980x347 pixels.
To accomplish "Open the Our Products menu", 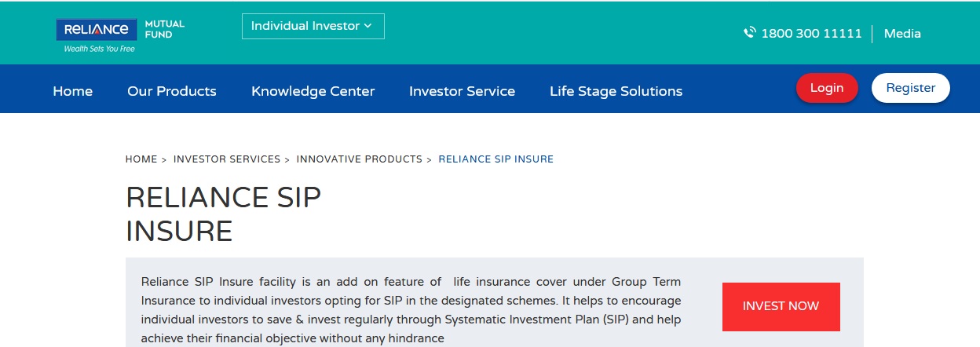I will (x=171, y=91).
